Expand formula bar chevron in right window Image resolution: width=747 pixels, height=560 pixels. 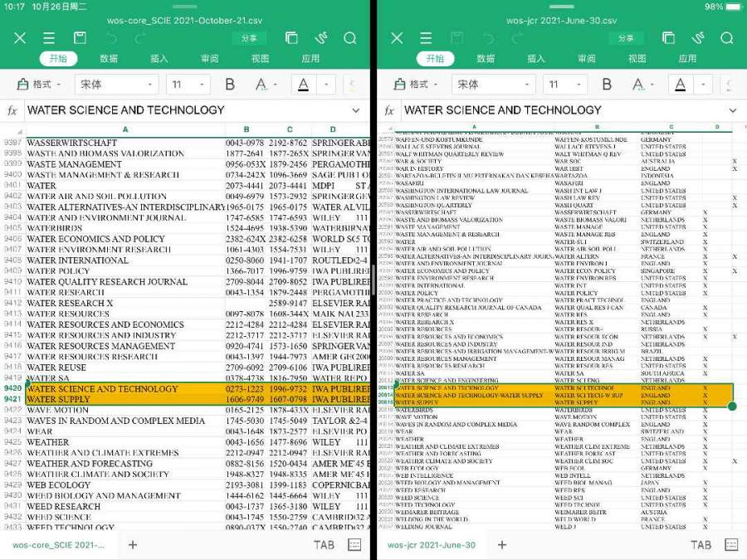733,110
